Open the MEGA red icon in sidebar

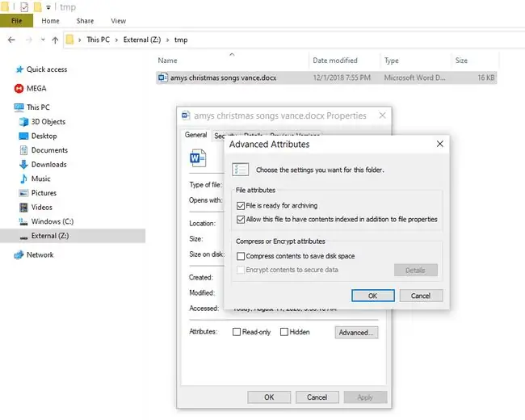click(x=19, y=88)
